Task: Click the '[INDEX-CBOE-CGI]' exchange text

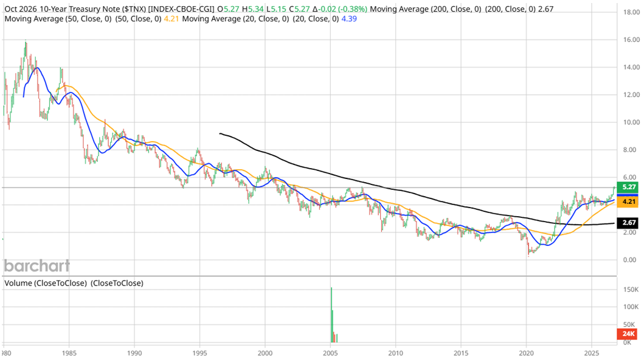Action: [181, 9]
